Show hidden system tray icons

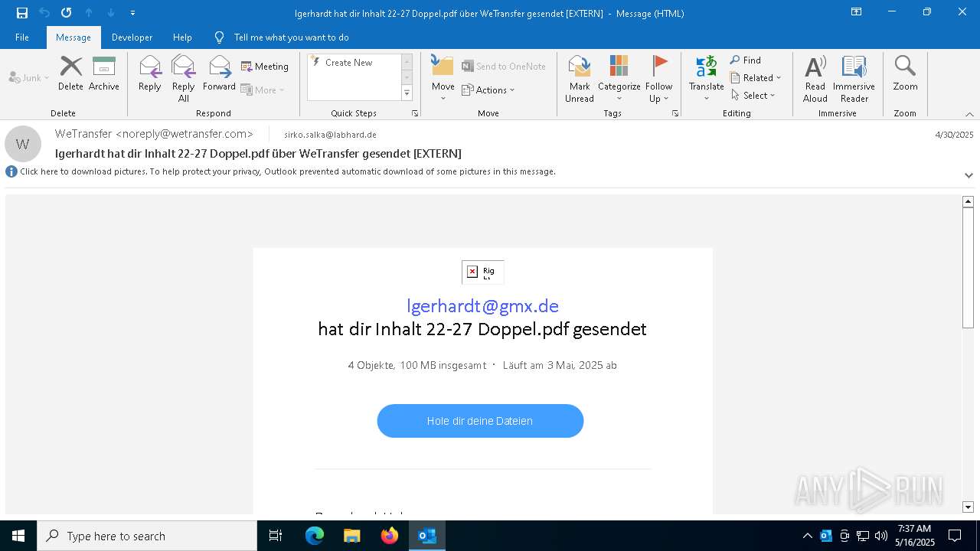pos(807,536)
